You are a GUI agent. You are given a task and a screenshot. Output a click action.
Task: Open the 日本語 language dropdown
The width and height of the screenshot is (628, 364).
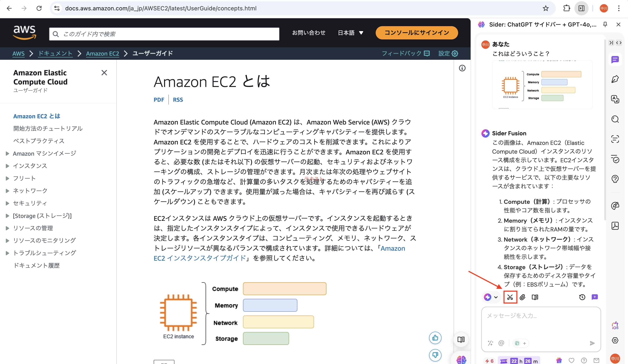pyautogui.click(x=350, y=33)
